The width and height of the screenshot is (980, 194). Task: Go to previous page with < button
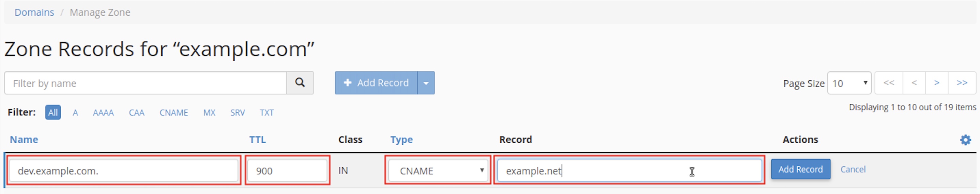tap(914, 83)
